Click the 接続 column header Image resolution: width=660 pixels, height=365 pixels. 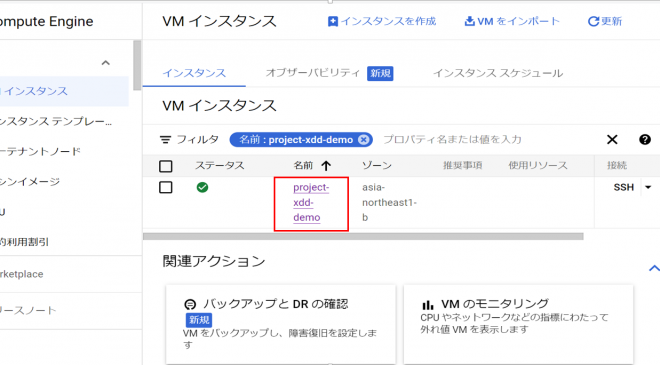point(617,165)
